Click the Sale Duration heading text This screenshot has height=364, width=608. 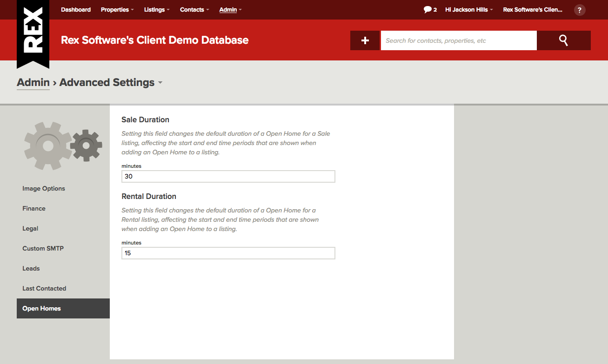tap(145, 119)
